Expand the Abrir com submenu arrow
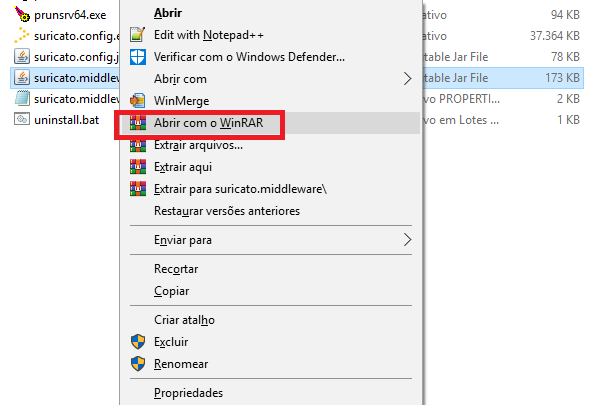This screenshot has height=405, width=598. [408, 79]
